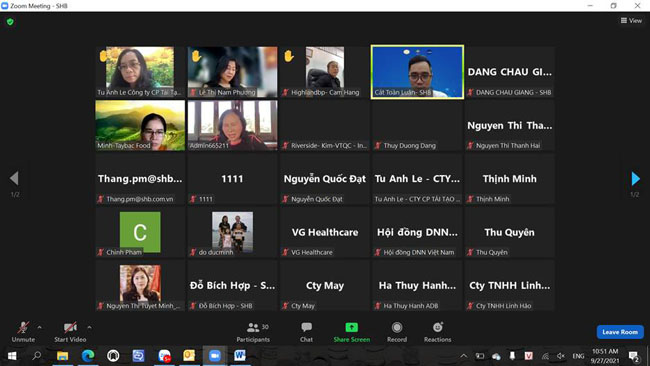Screen dimensions: 650x366
Task: Show hidden system tray icons
Action: [x=463, y=356]
